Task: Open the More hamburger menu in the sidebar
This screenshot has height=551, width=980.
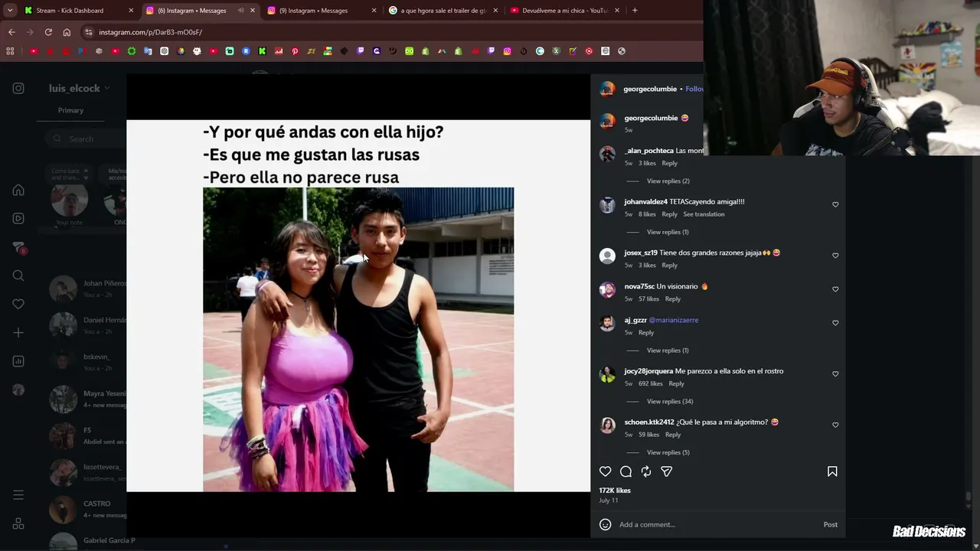Action: [18, 495]
